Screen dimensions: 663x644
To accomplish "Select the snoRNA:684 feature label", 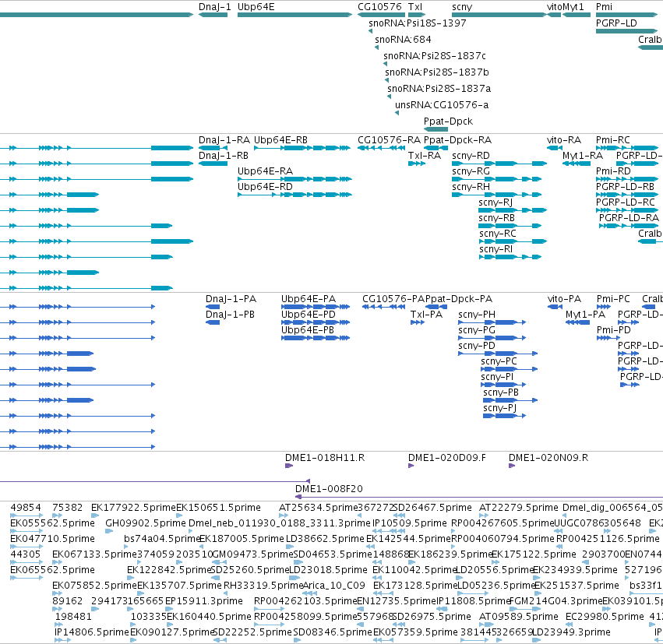I will [x=403, y=40].
